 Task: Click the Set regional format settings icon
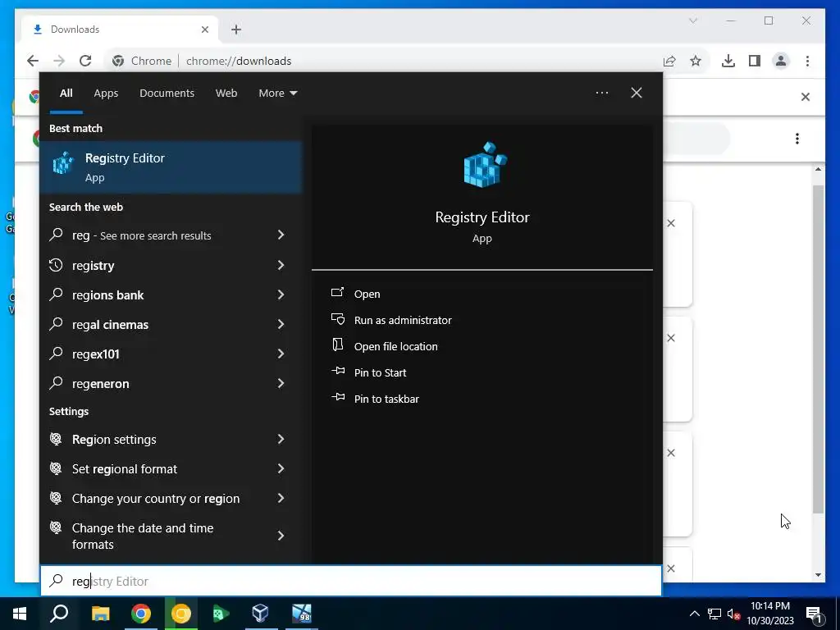[x=56, y=468]
